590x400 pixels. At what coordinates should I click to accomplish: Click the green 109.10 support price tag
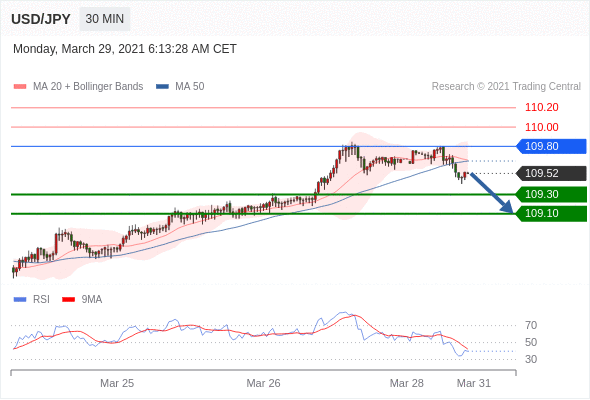pos(551,214)
